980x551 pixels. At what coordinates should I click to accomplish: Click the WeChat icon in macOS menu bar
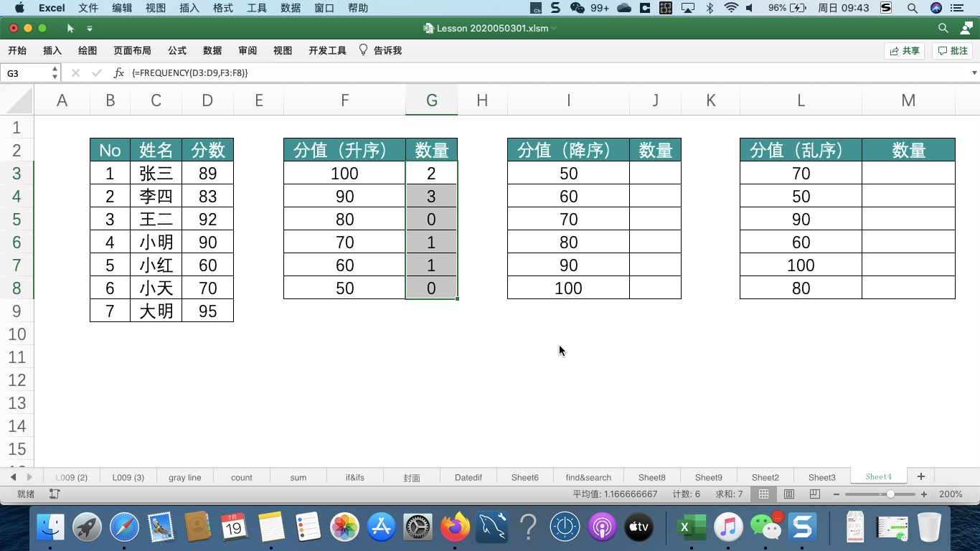click(x=577, y=8)
